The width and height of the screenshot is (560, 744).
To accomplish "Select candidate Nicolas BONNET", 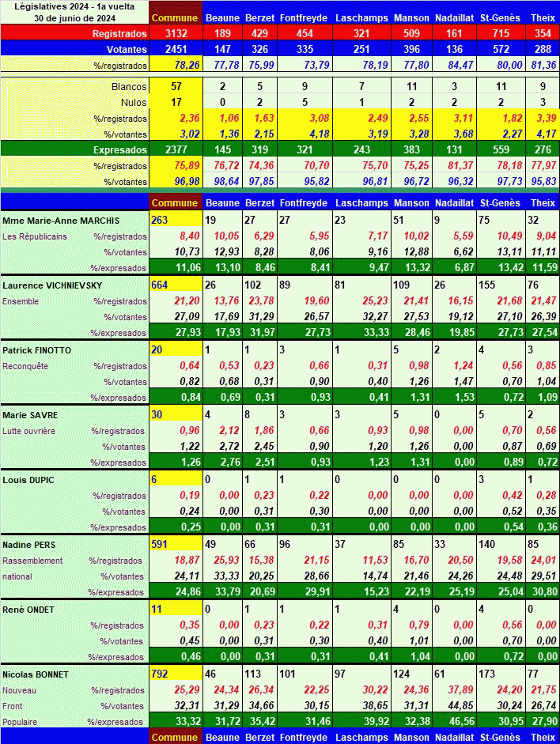I will click(x=35, y=674).
